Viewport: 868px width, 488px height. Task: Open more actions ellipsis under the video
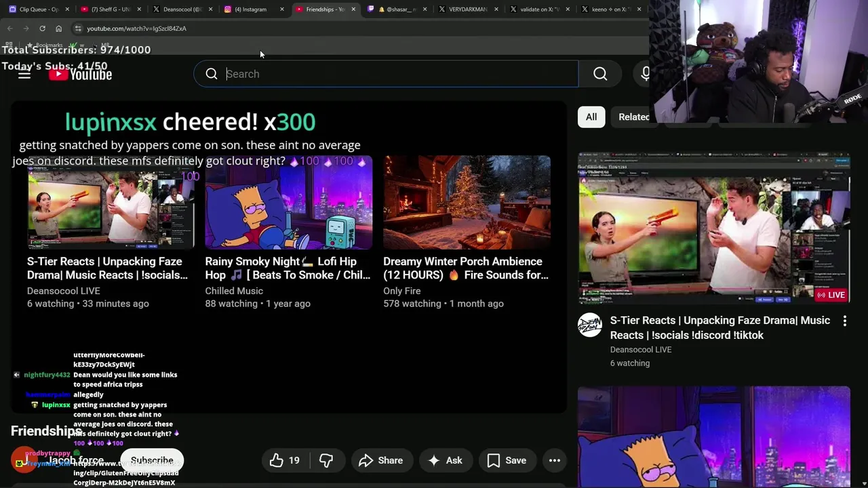click(x=554, y=461)
